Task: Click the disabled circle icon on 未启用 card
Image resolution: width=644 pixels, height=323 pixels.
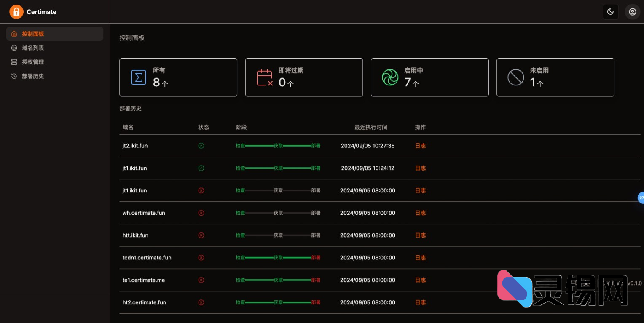Action: [515, 77]
